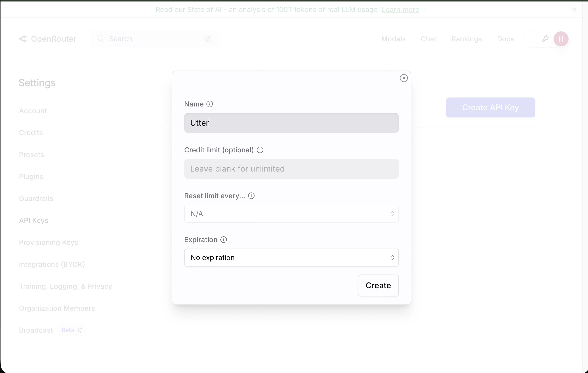This screenshot has height=373, width=588.
Task: Click the Create API Key button
Action: pos(490,107)
